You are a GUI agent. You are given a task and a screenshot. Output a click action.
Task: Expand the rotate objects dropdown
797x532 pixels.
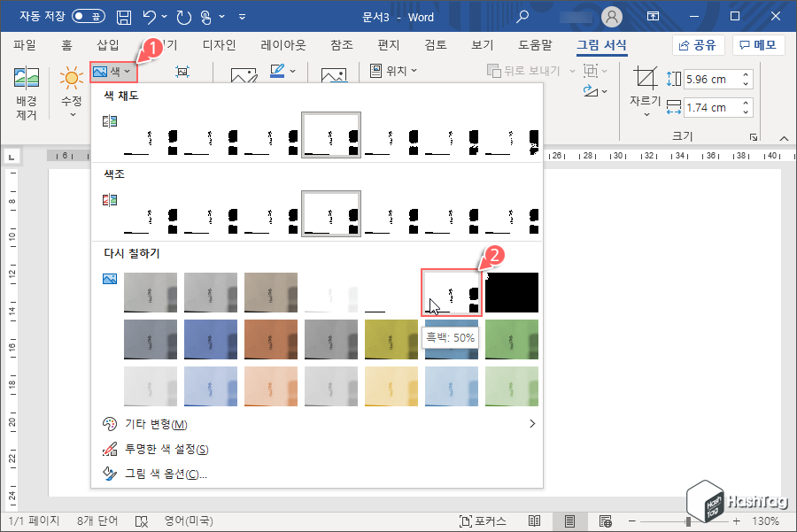tap(604, 92)
